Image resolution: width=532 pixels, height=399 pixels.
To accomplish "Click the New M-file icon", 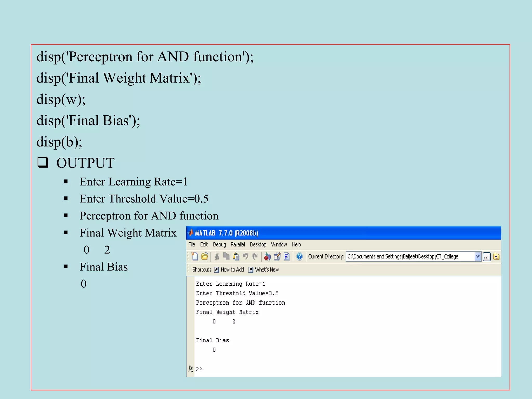I will click(195, 257).
